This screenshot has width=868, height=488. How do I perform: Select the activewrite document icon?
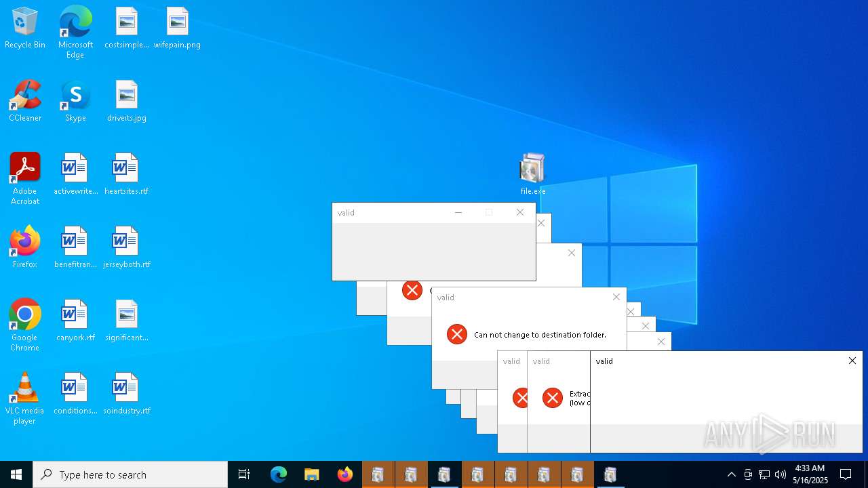pyautogui.click(x=75, y=175)
